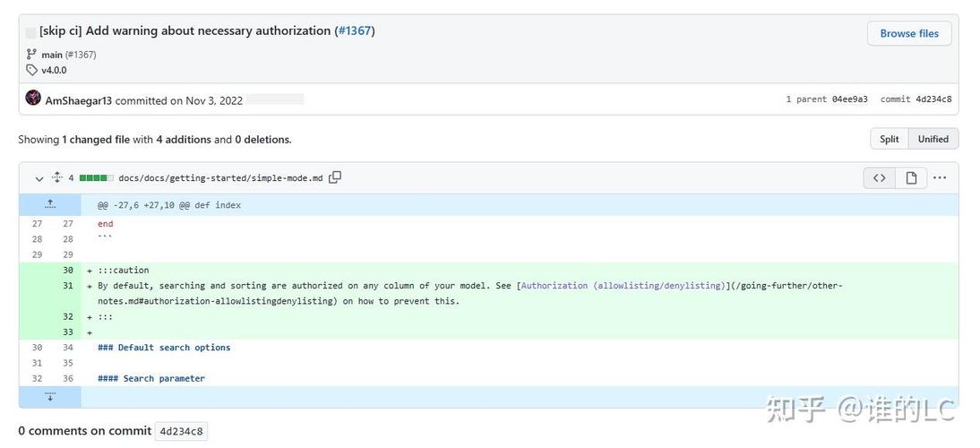Screen dimensions: 980x448
Task: Click commit hash 4d234c8 in header
Action: pos(933,99)
